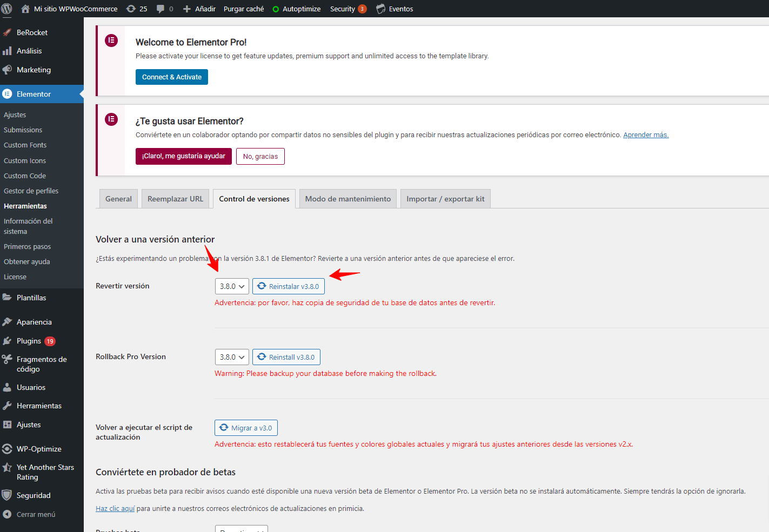Click the Connect & Activate button

(172, 77)
